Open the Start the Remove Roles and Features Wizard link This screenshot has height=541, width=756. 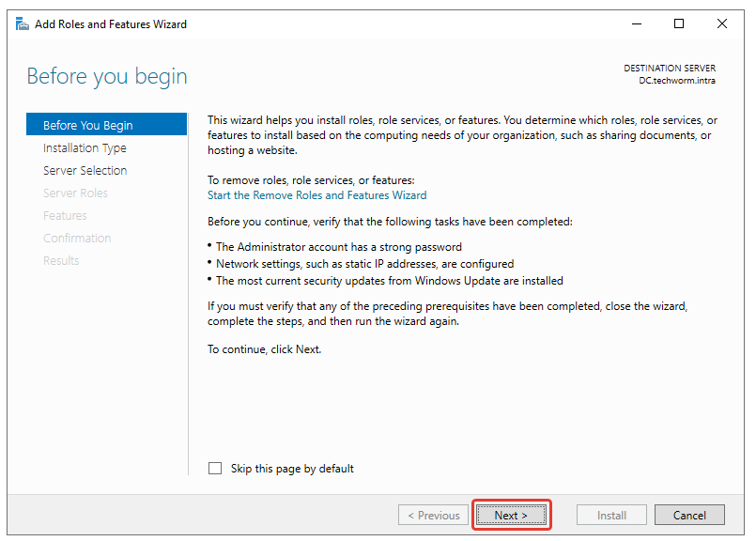pyautogui.click(x=316, y=195)
